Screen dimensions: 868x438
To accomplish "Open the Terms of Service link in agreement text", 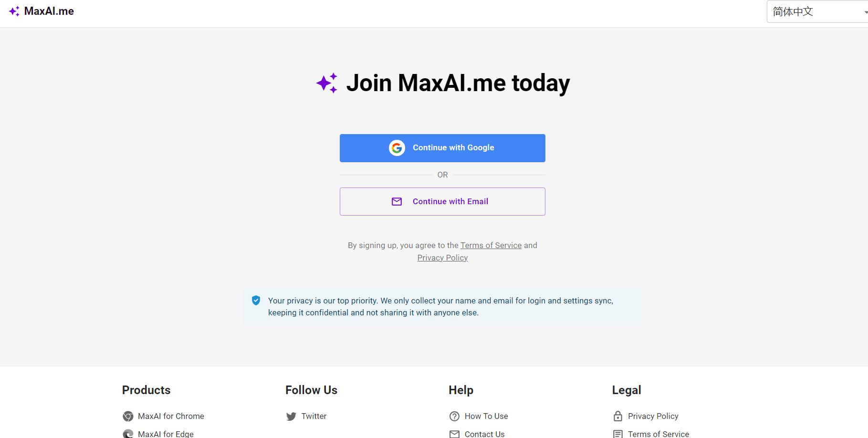I will (491, 245).
